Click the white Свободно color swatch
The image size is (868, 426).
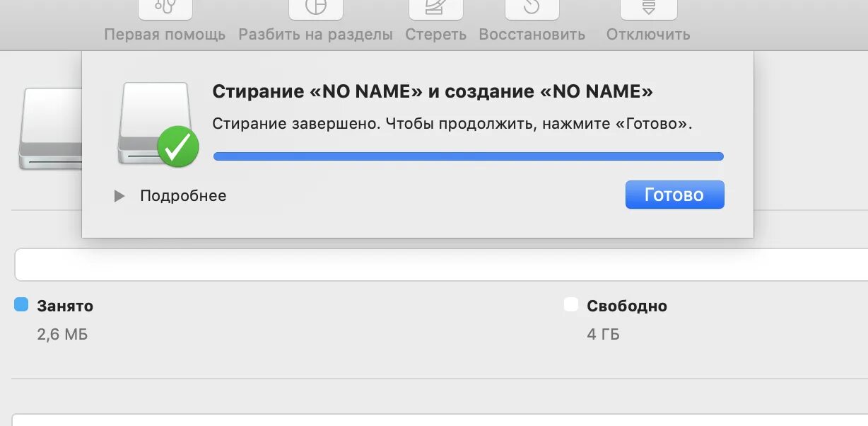pos(571,305)
